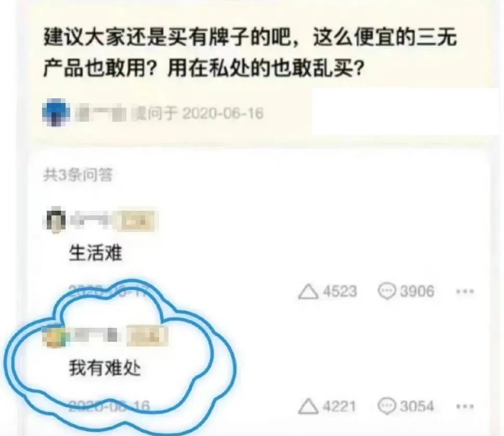This screenshot has height=436, width=504.
Task: View the first answerer's profile avatar
Action: [x=54, y=220]
